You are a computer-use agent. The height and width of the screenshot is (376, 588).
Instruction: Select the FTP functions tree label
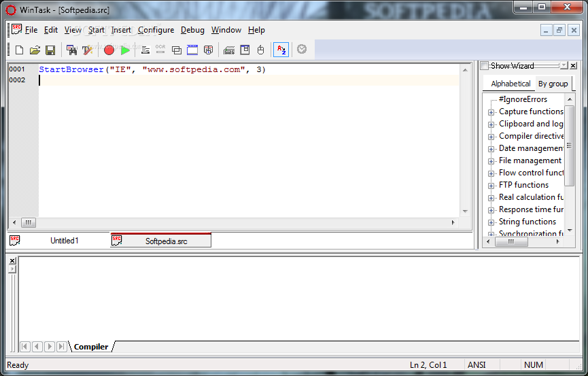click(x=523, y=185)
